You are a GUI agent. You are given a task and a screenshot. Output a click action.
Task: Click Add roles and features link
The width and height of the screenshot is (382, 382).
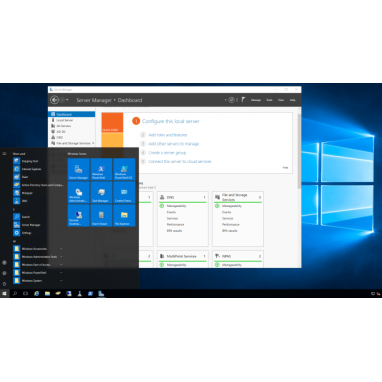coord(168,135)
